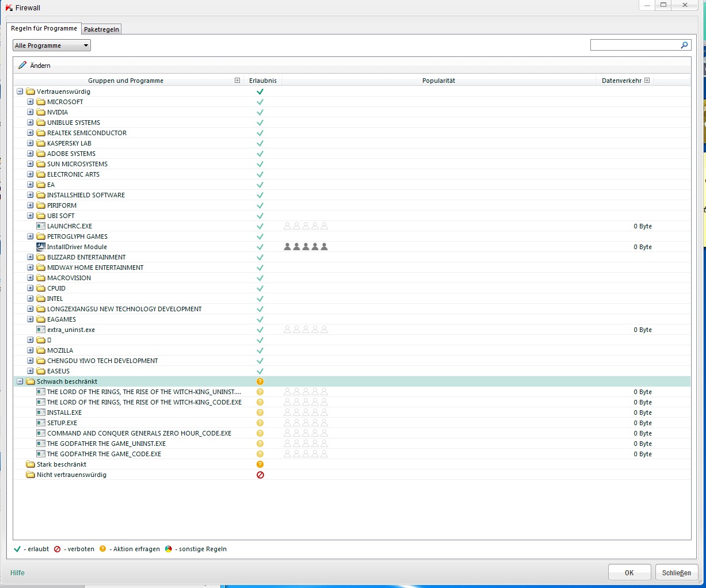Select the WITCH-KING_CODE.EXE row
This screenshot has height=588, width=706.
point(352,402)
